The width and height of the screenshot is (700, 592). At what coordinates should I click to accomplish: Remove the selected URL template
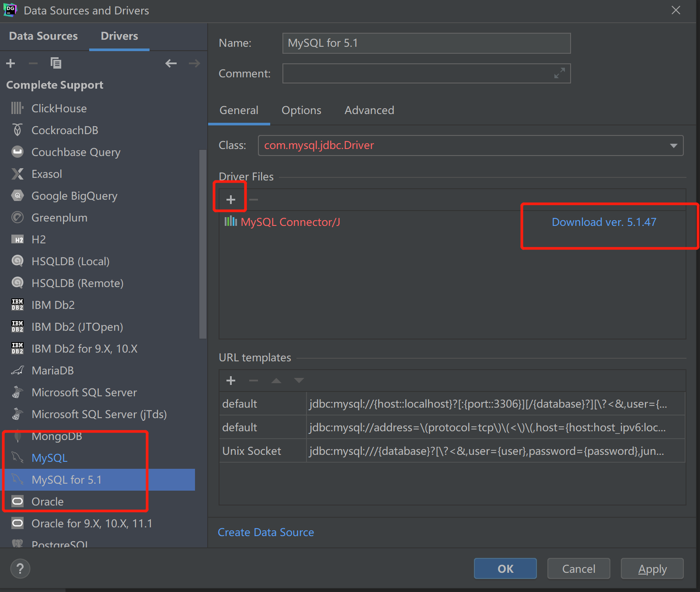coord(254,381)
